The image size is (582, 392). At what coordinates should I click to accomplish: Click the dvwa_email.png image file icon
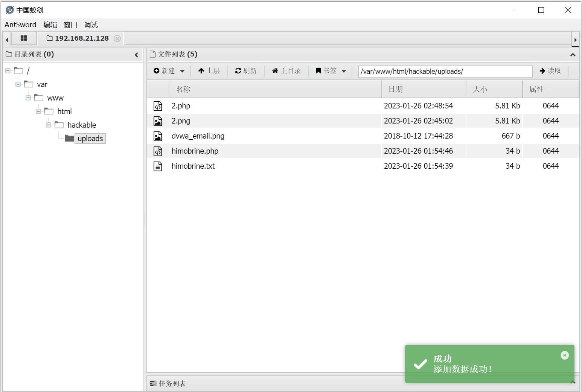tap(158, 136)
